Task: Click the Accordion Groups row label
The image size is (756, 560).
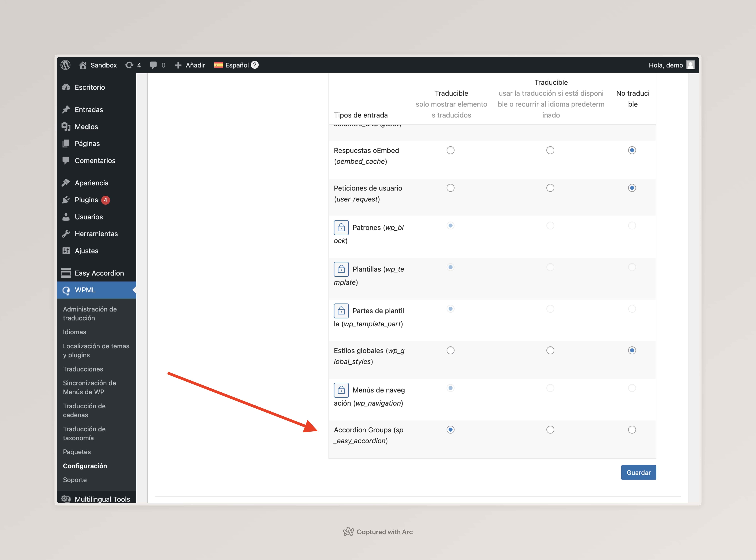Action: click(x=369, y=435)
